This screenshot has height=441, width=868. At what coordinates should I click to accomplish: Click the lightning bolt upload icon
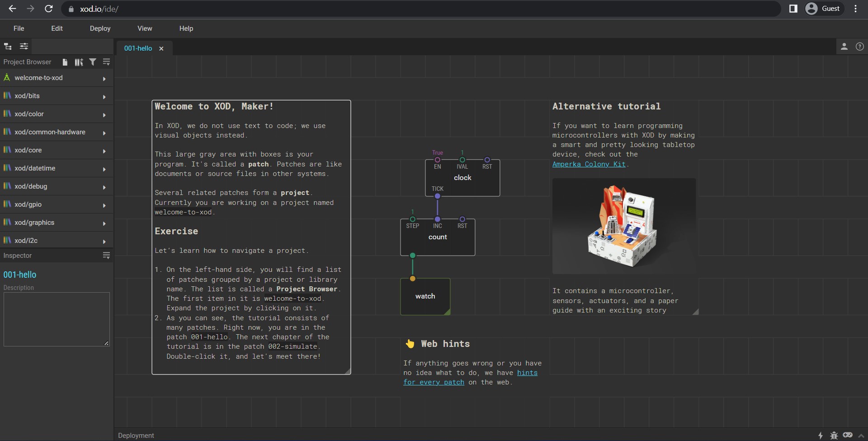[x=821, y=435]
